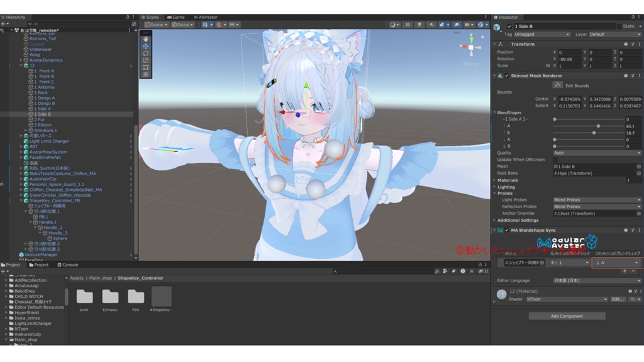Open the Reflection Probes dropdown

click(597, 206)
